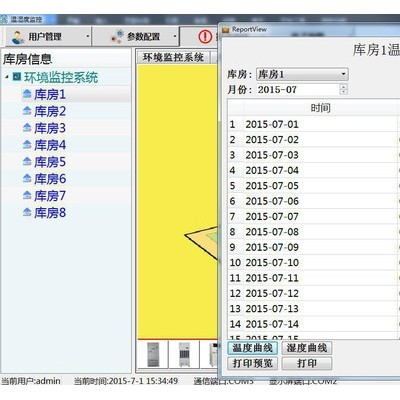Open the 库房 combo box dropdown
The width and height of the screenshot is (400, 400).
click(343, 74)
